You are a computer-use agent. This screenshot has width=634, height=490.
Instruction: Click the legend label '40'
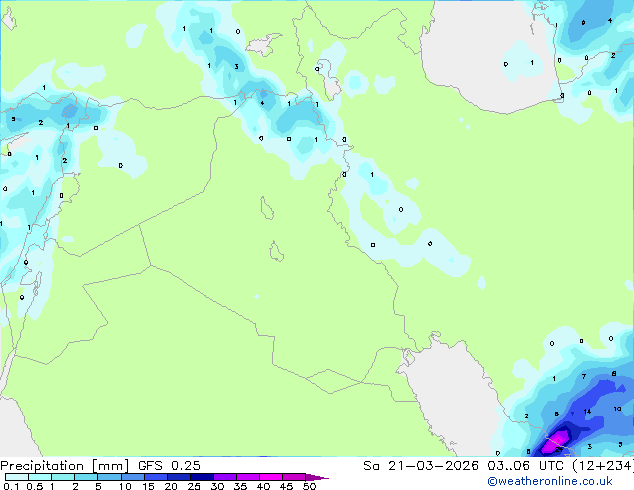[264, 486]
